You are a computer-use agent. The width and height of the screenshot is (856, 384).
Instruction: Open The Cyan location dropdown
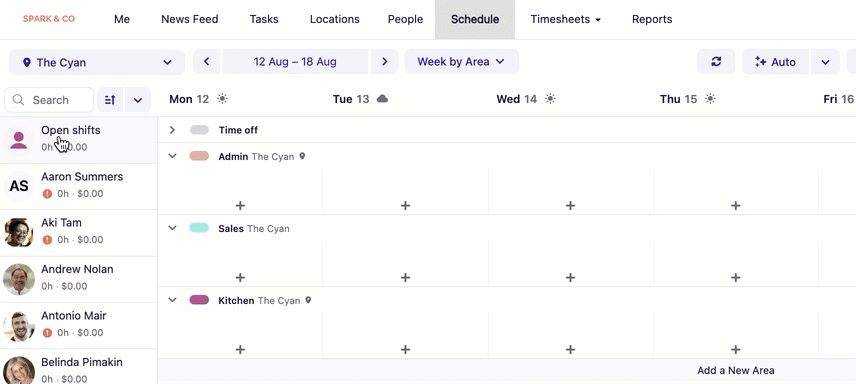point(97,62)
